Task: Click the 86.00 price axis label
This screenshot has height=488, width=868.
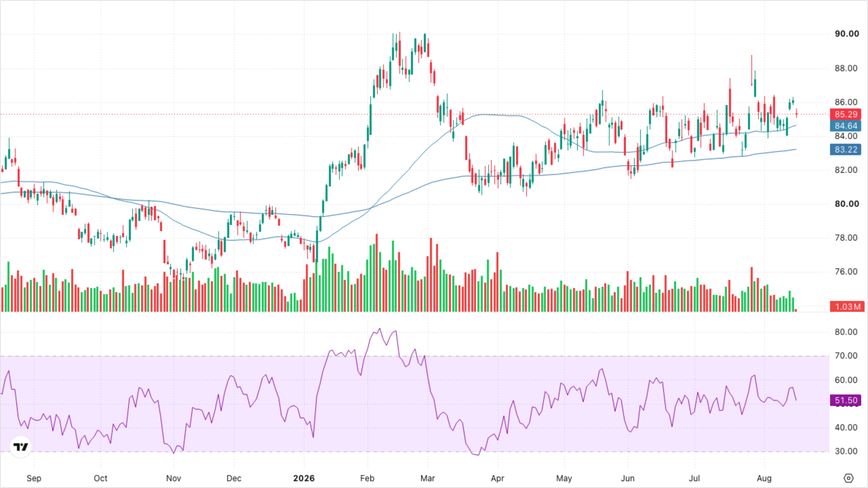Action: pyautogui.click(x=846, y=102)
